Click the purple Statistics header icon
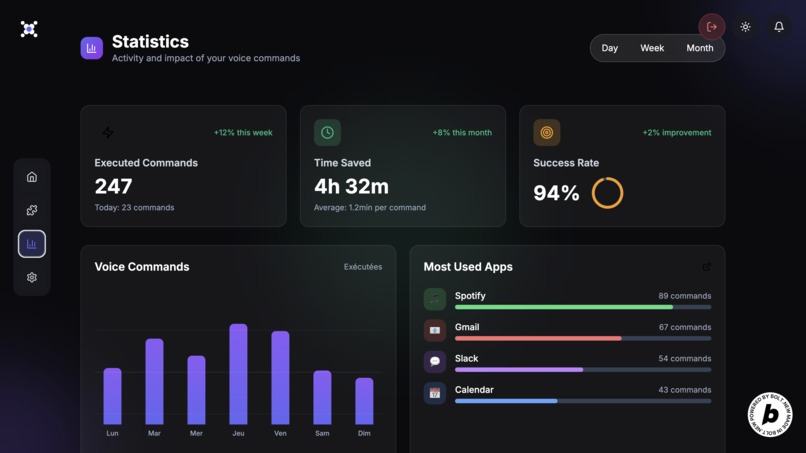This screenshot has height=453, width=806. click(x=91, y=48)
